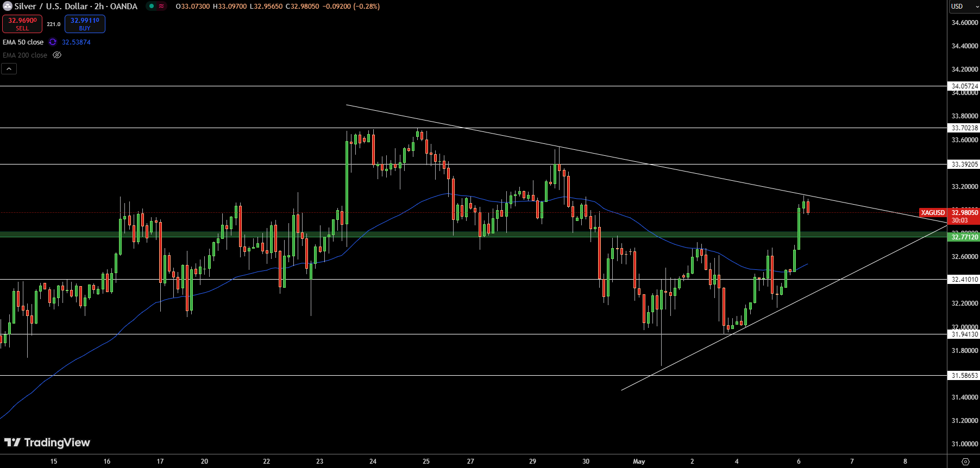The image size is (980, 468).
Task: Click the 32.41010 horizontal line price label
Action: click(964, 280)
